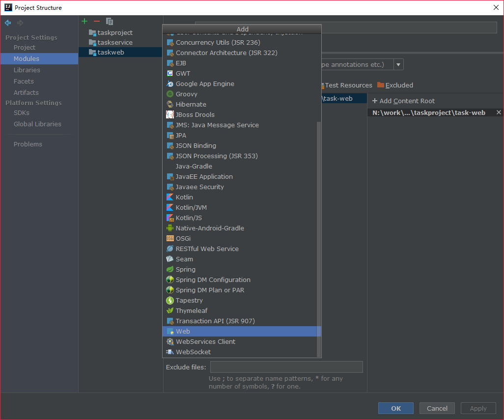Click the red minus remove module icon
The image size is (504, 420).
(97, 21)
